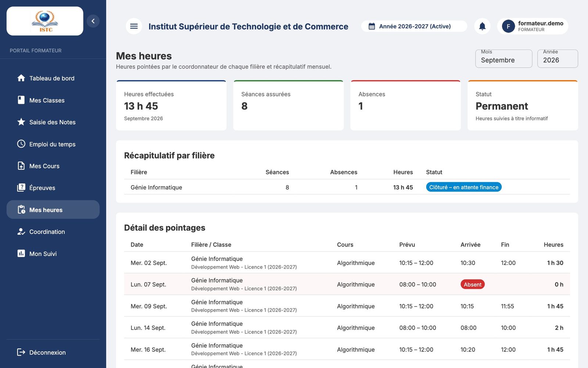588x368 pixels.
Task: Open the hamburger menu icon
Action: pyautogui.click(x=134, y=26)
